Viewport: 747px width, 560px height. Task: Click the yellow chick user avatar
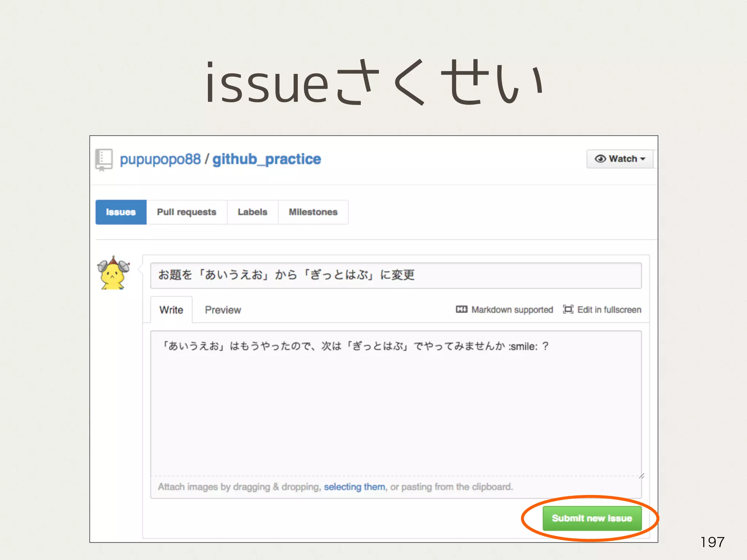(x=113, y=273)
